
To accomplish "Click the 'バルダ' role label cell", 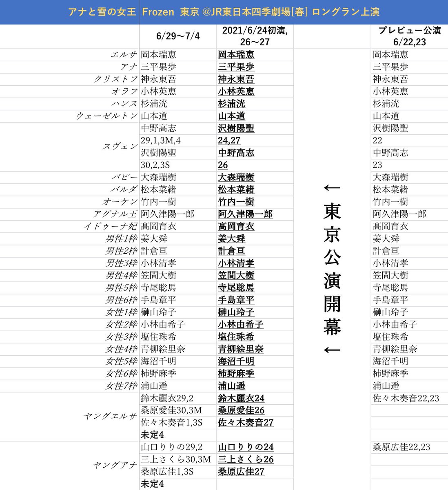I will pyautogui.click(x=70, y=190).
